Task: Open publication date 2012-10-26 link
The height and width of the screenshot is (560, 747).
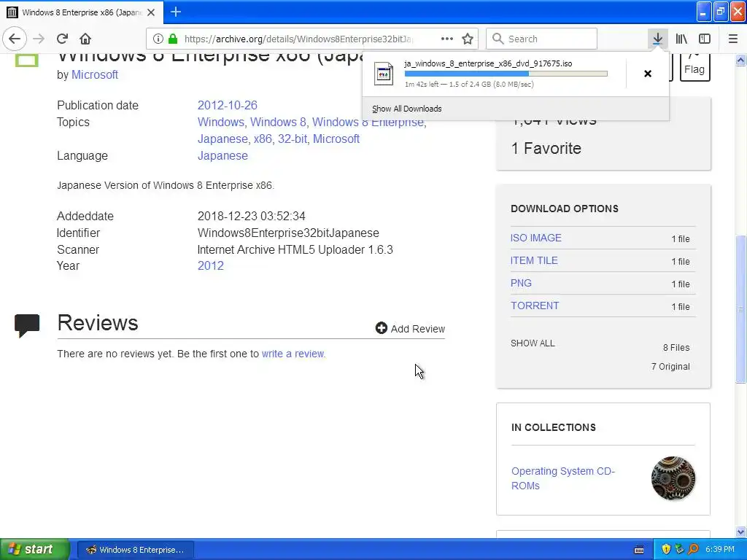Action: [x=228, y=105]
